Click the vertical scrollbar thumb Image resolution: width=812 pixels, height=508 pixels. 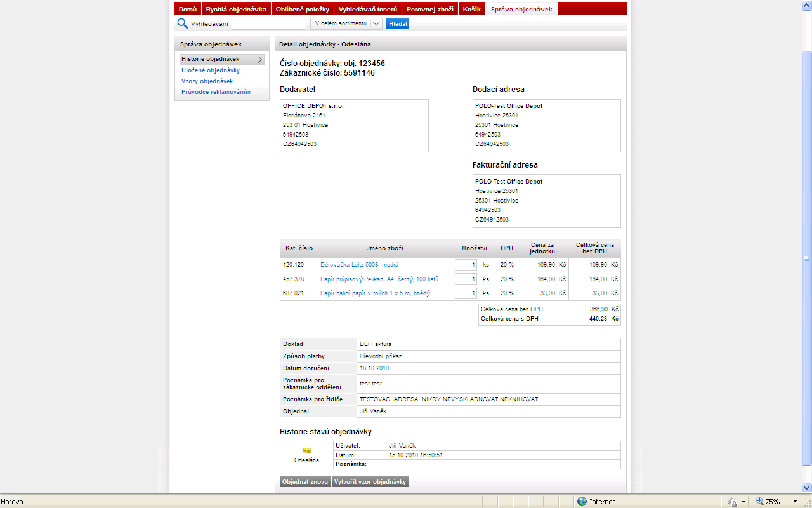[807, 257]
